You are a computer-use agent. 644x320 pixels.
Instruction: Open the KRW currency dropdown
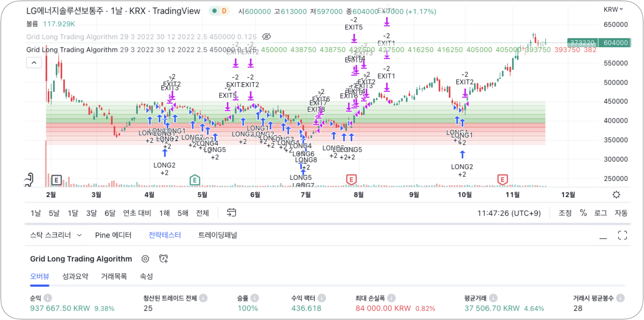(613, 10)
